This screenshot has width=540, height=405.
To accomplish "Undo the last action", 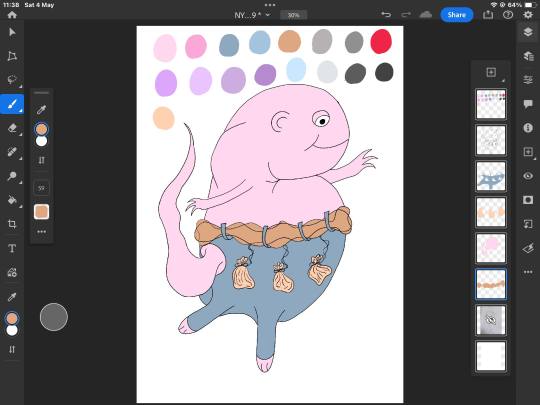I will tap(386, 15).
